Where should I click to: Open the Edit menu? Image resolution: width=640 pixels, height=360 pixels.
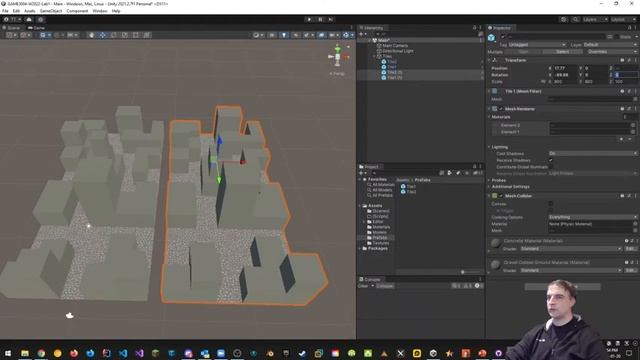pyautogui.click(x=16, y=11)
